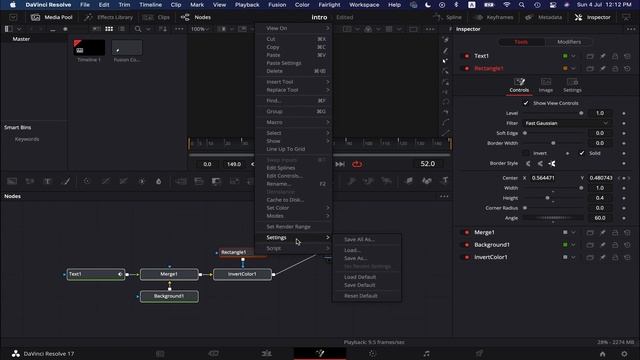Open the Keyframes panel
This screenshot has height=360, width=640.
pyautogui.click(x=493, y=18)
